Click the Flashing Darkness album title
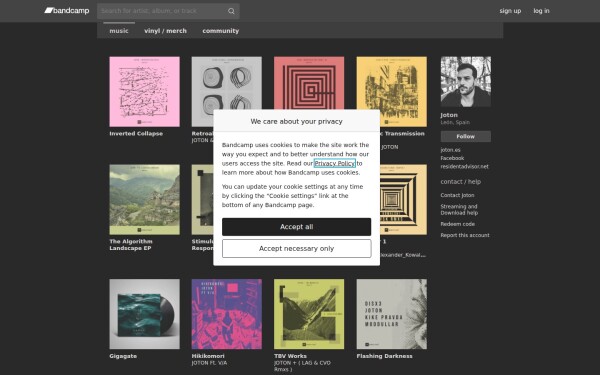The height and width of the screenshot is (375, 600). coord(384,356)
